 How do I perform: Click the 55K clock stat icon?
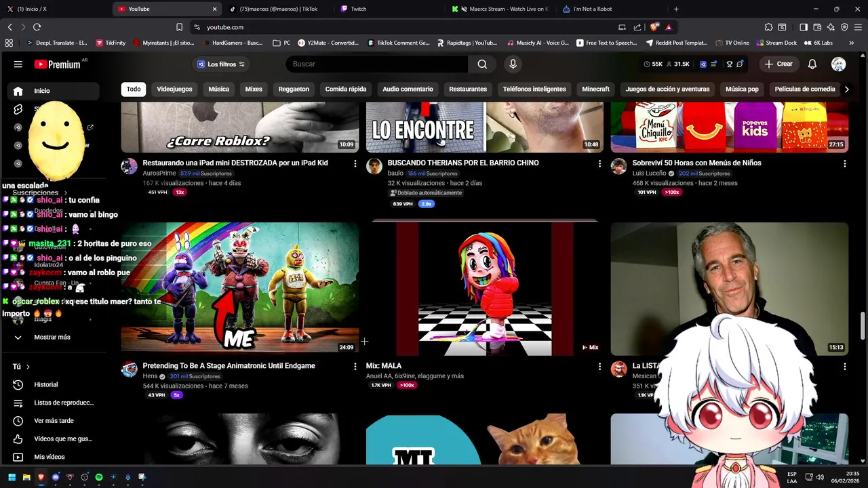647,64
